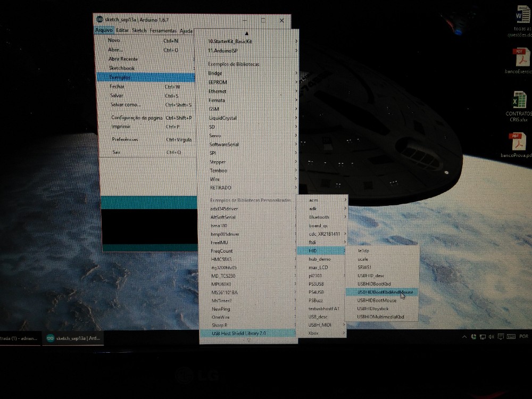Expand 11.ArduinoISP examples

(247, 51)
